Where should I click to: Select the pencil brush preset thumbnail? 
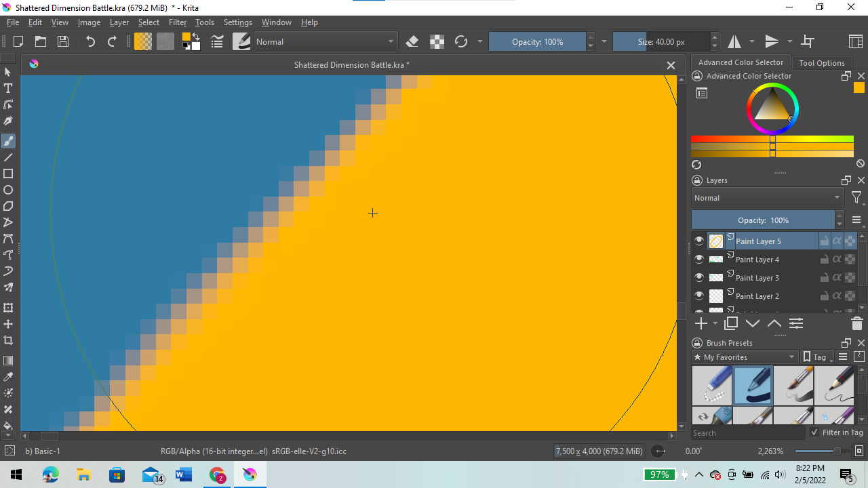[834, 386]
